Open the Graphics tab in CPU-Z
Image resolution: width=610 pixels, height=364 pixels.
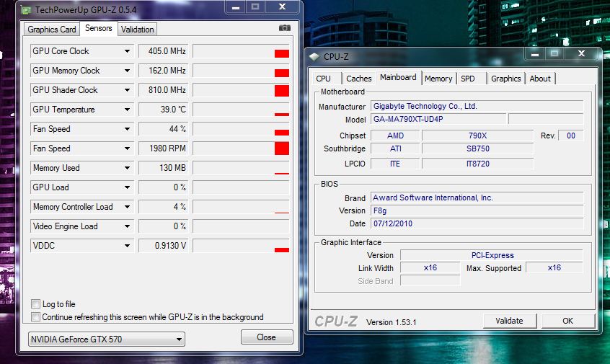coord(505,79)
